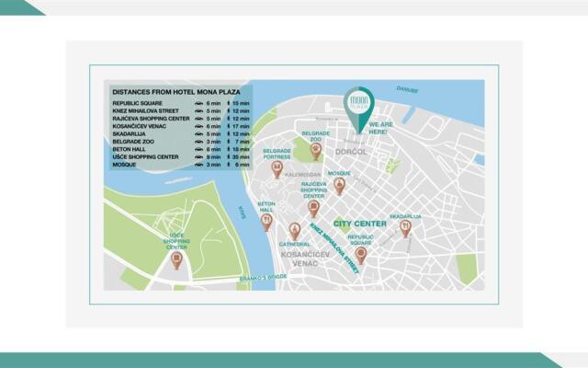Click 'MOSQUE' in the distances list
Screen dimensions: 588x368
124,165
